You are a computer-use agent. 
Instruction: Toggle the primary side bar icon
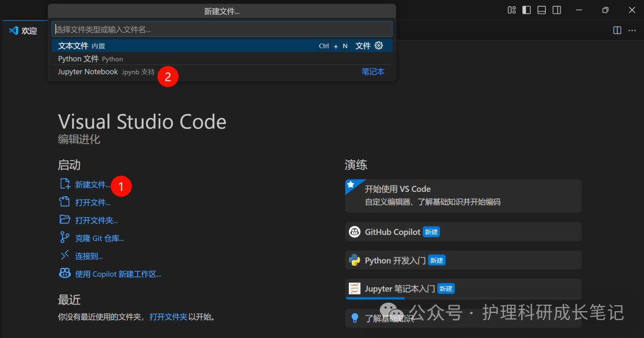527,10
